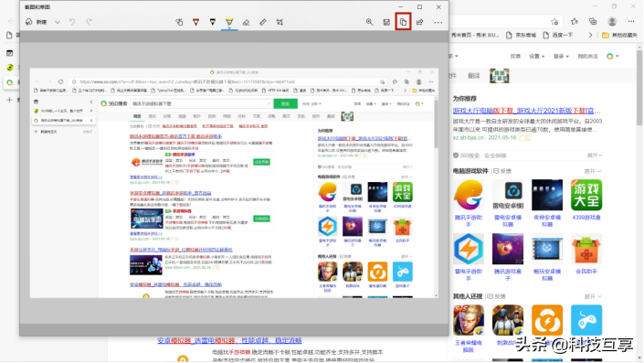
Task: Start a new snip with 新建
Action: (x=37, y=22)
